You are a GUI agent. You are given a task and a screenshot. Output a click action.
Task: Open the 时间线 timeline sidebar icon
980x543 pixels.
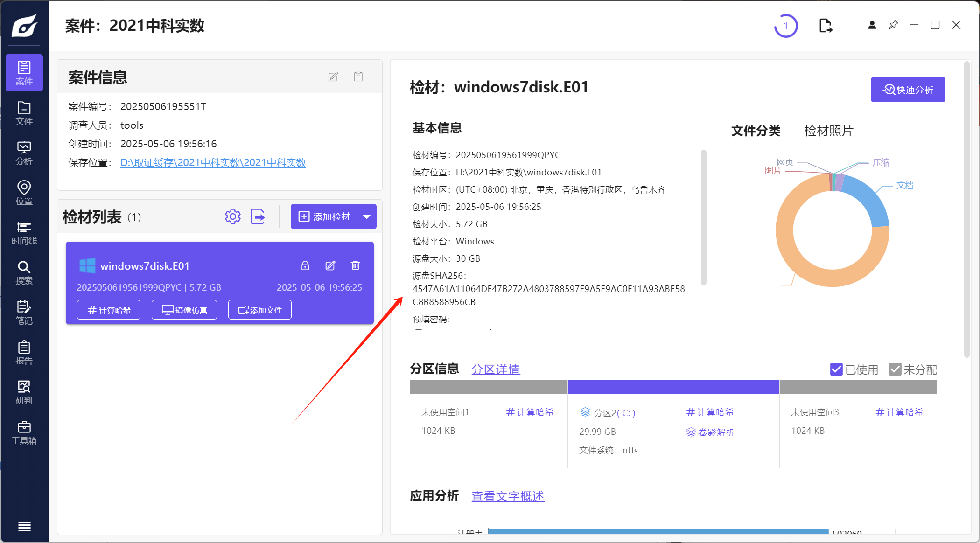[x=24, y=233]
